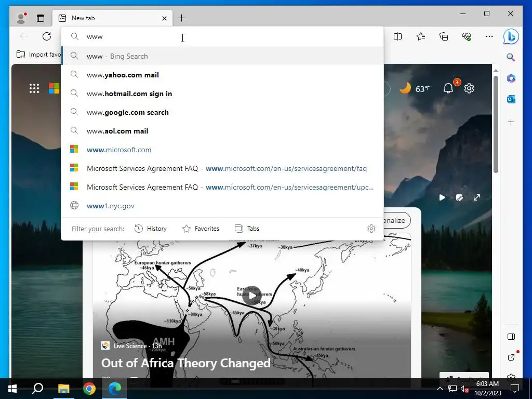
Task: Open the network tray icon
Action: pos(453,389)
